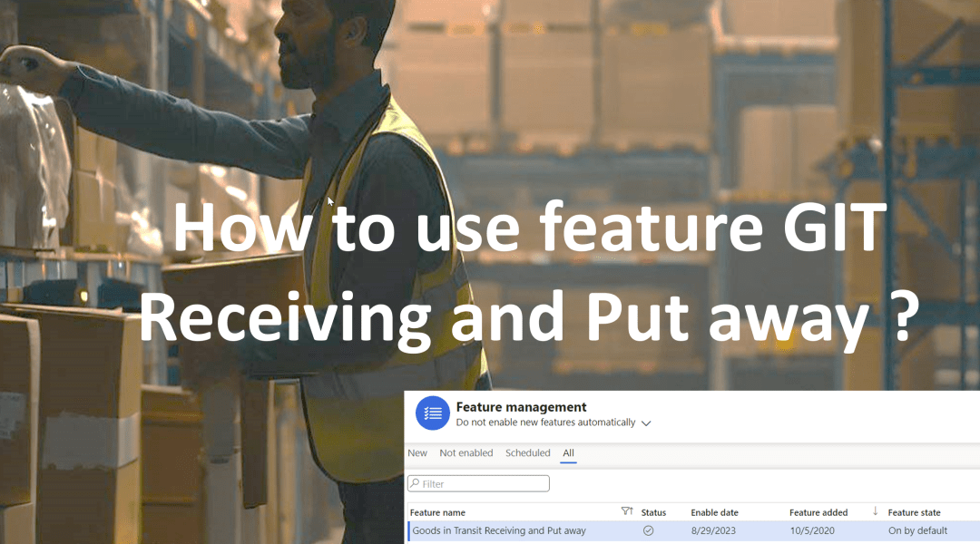Image resolution: width=980 pixels, height=544 pixels.
Task: Open the Not enabled tab
Action: (x=465, y=453)
